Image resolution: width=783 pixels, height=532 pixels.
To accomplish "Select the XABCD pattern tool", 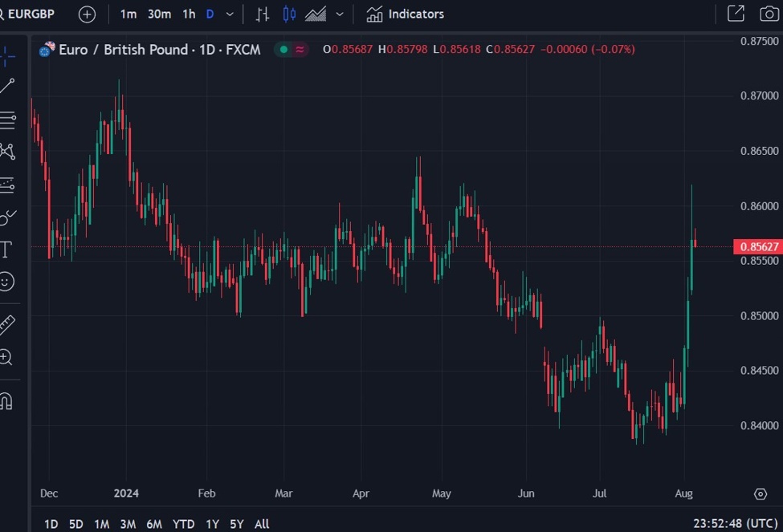I will coord(6,151).
